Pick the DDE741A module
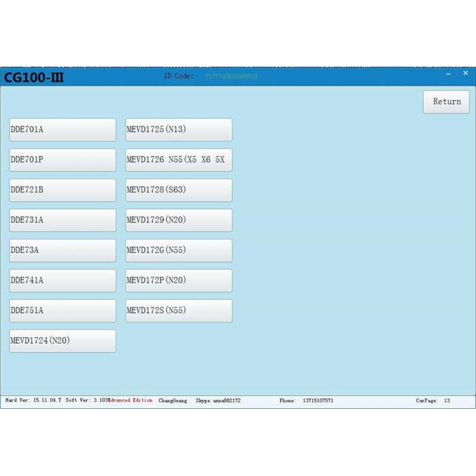The height and width of the screenshot is (476, 476). click(x=62, y=281)
